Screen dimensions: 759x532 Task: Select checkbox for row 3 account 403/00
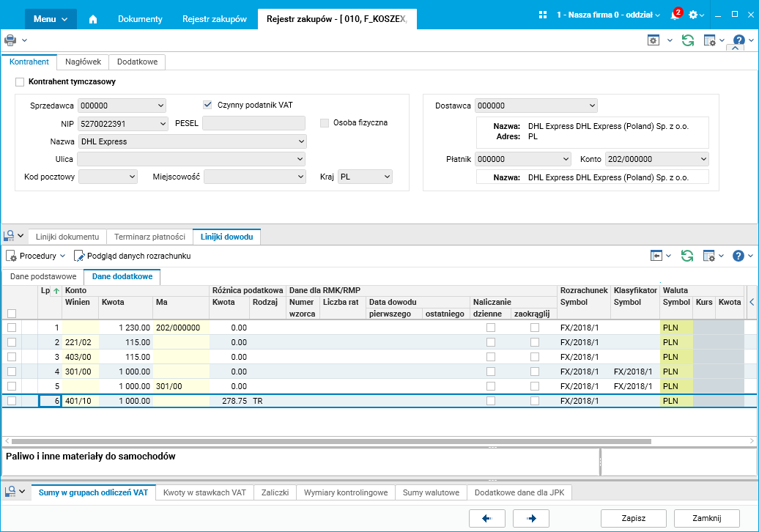tap(11, 357)
